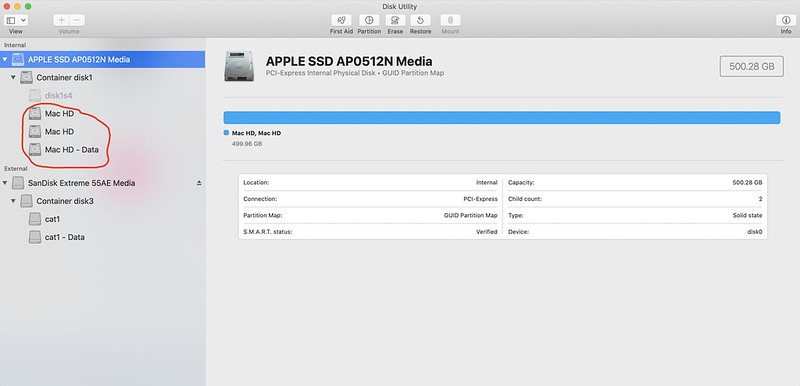Eject the SanDisk Extreme 55AE Media
This screenshot has width=800, height=386.
tap(199, 183)
